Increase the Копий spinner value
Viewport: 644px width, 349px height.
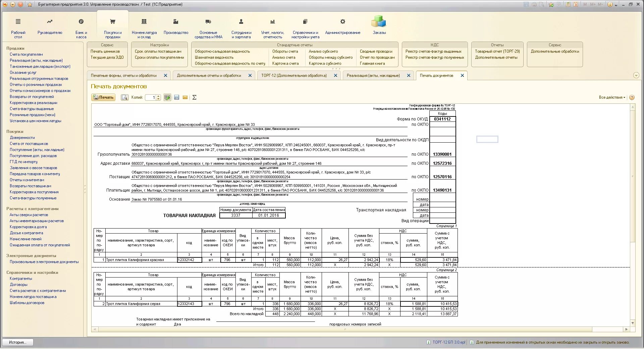(x=159, y=96)
